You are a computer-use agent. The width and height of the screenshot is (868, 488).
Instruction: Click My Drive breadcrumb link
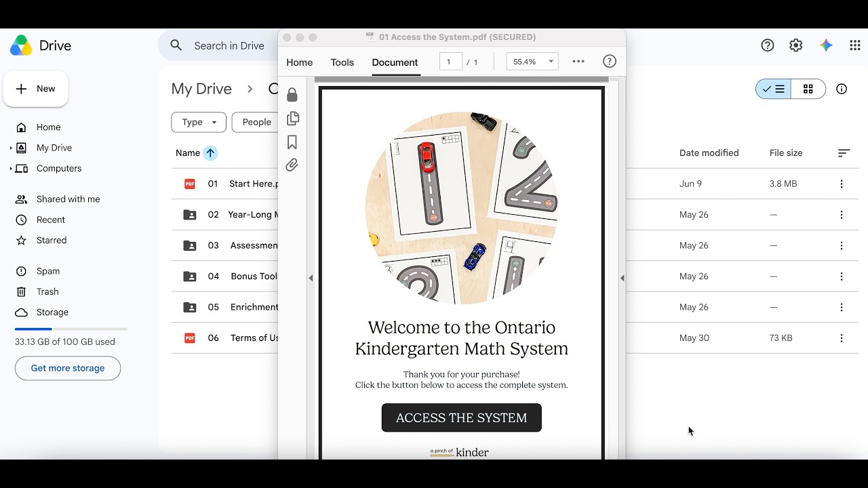point(201,89)
